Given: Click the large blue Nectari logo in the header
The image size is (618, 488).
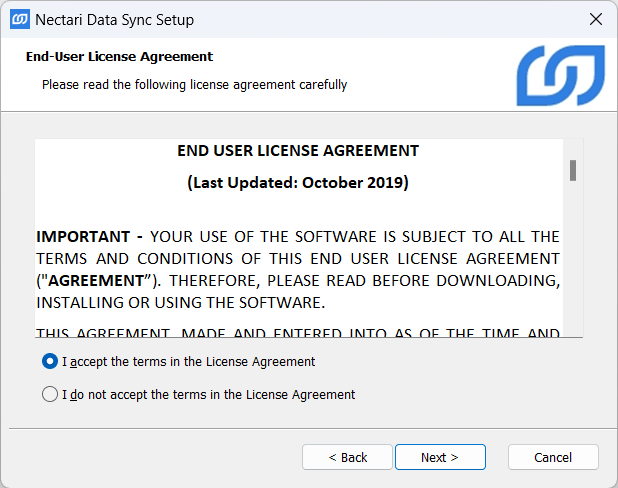Looking at the screenshot, I should pyautogui.click(x=560, y=76).
